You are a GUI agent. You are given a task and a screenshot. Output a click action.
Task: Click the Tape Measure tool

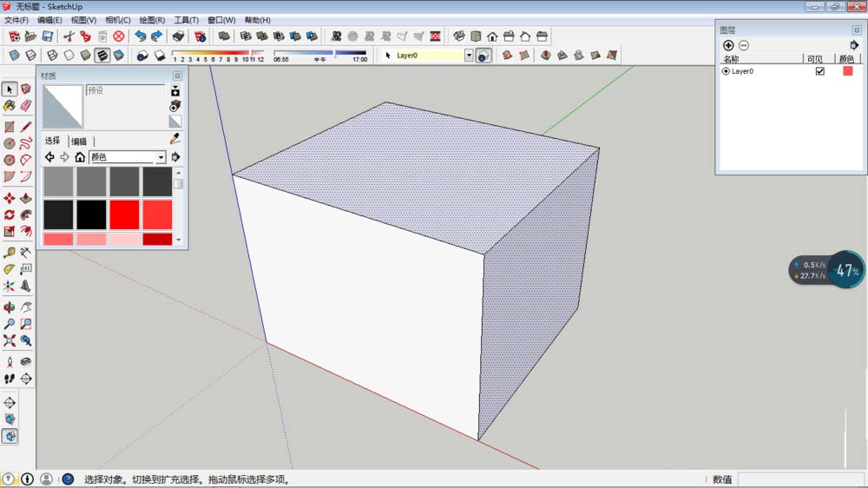[x=10, y=253]
